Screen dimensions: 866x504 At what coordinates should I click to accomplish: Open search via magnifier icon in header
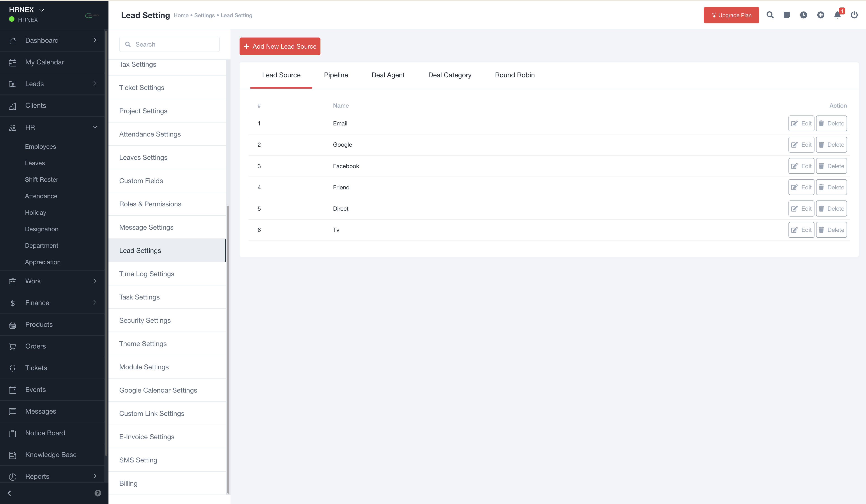(770, 15)
